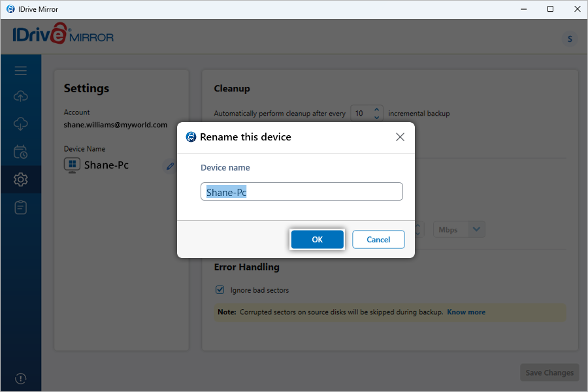588x392 pixels.
Task: Minimize the IDrive Mirror window
Action: tap(521, 9)
